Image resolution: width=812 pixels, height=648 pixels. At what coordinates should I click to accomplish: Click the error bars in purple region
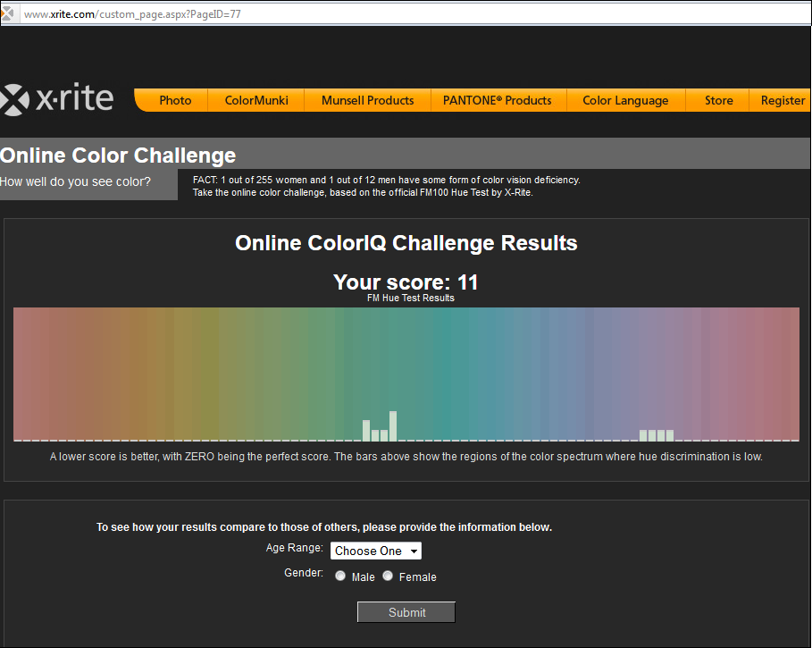pyautogui.click(x=657, y=435)
